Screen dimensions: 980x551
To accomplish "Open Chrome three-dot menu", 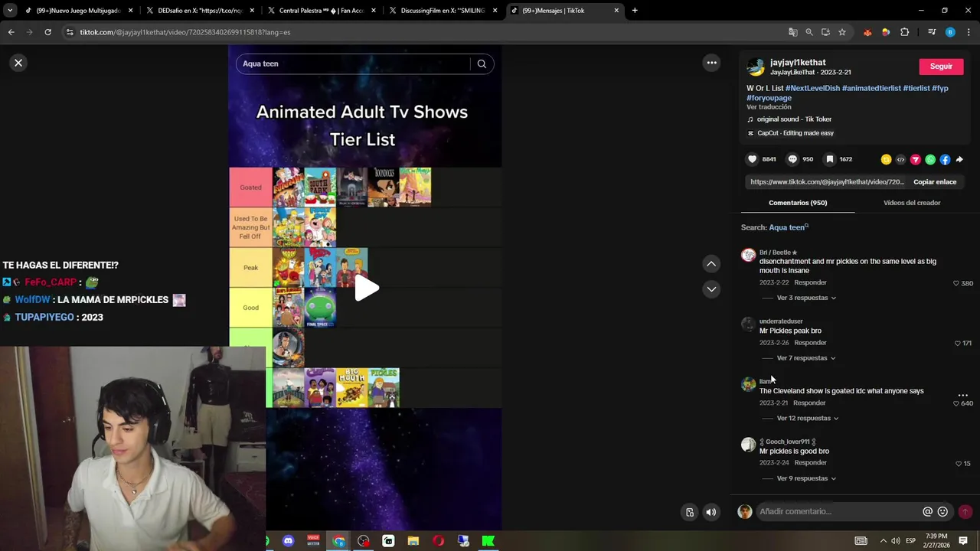I will 969,32.
